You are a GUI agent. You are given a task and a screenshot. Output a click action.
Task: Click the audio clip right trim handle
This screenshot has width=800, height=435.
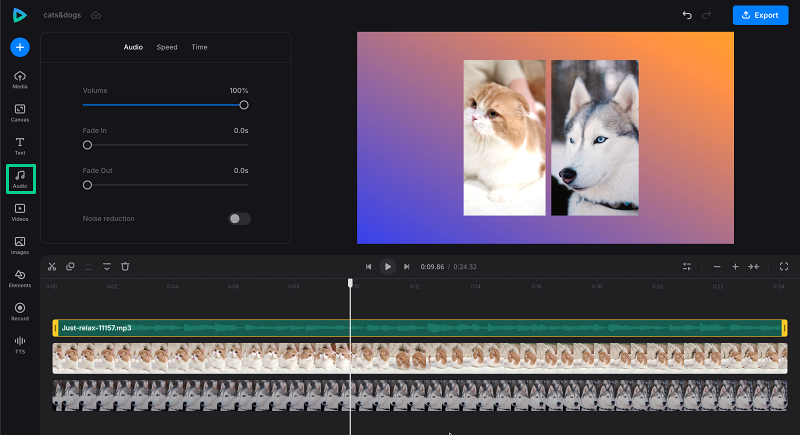784,328
